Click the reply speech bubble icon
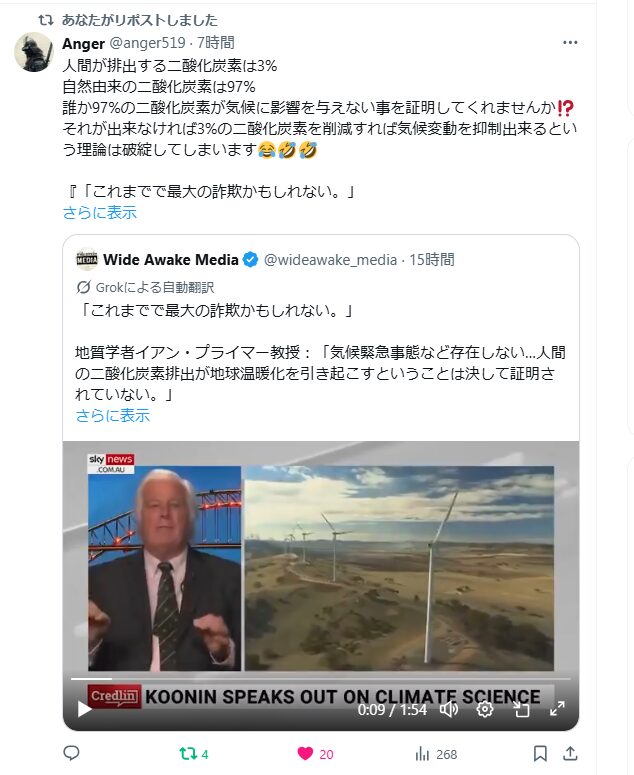This screenshot has width=634, height=775. [72, 753]
